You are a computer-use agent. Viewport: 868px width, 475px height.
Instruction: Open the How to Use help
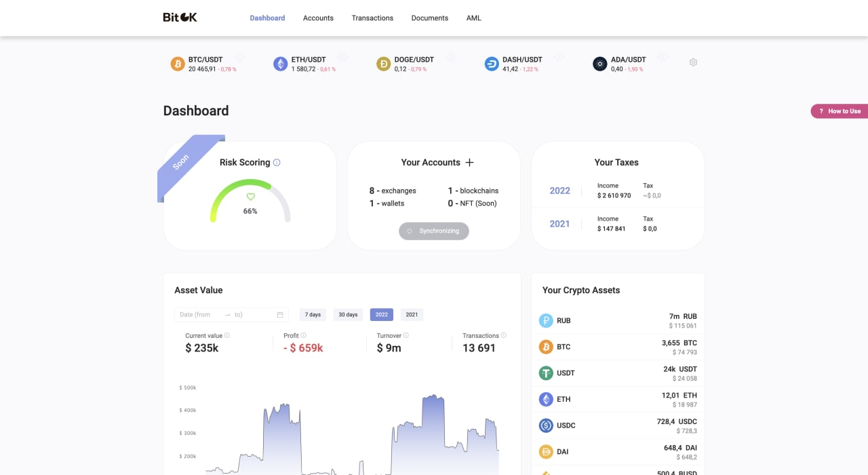coord(840,111)
